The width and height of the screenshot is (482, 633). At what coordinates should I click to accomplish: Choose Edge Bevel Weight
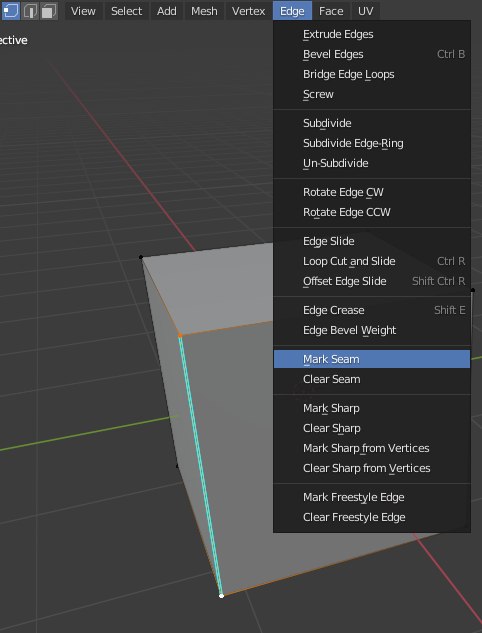coord(372,330)
